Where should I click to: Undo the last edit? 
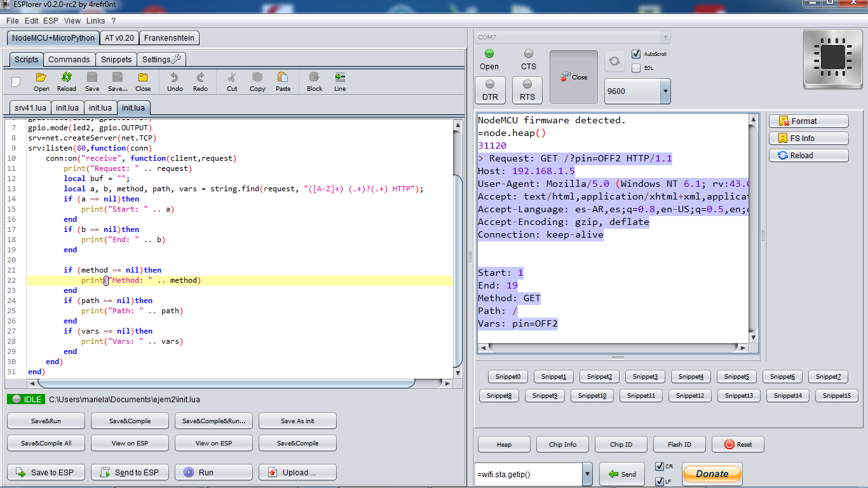[x=175, y=81]
